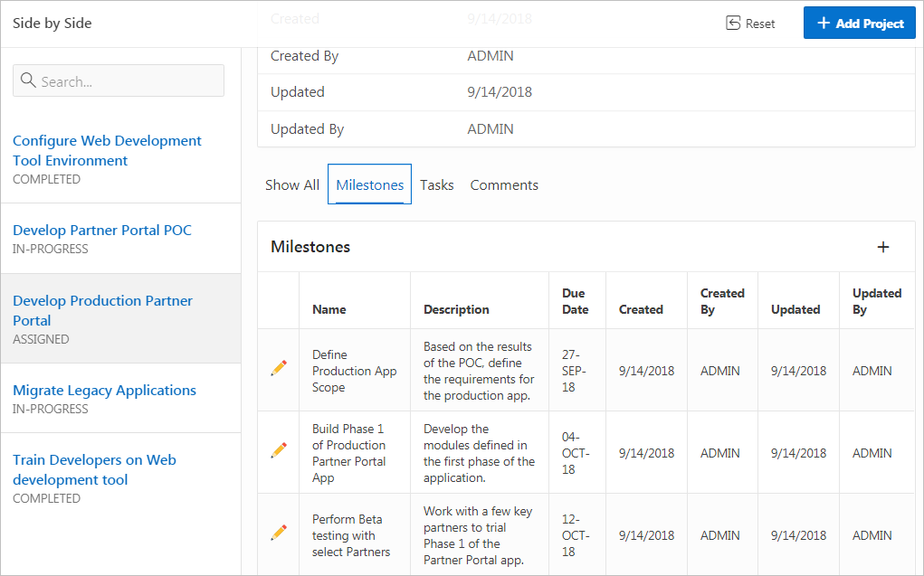This screenshot has width=924, height=576.
Task: Click the pencil icon for Define Production App Scope
Action: pos(279,369)
